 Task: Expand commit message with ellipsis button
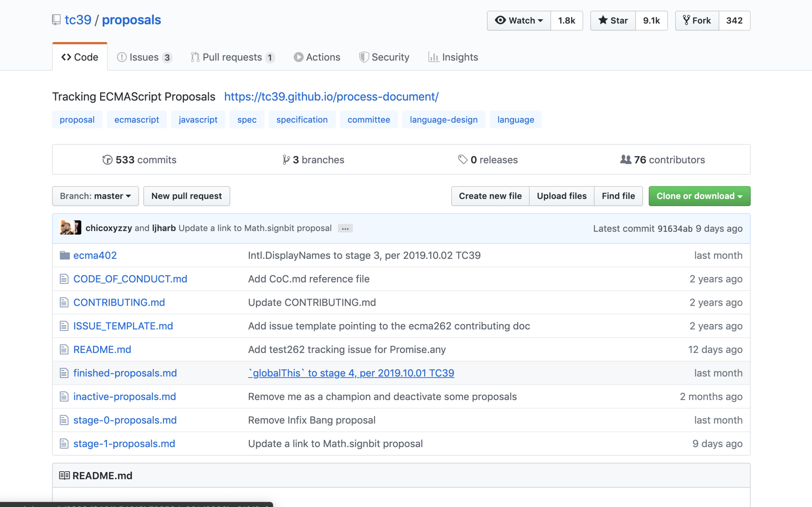point(345,228)
